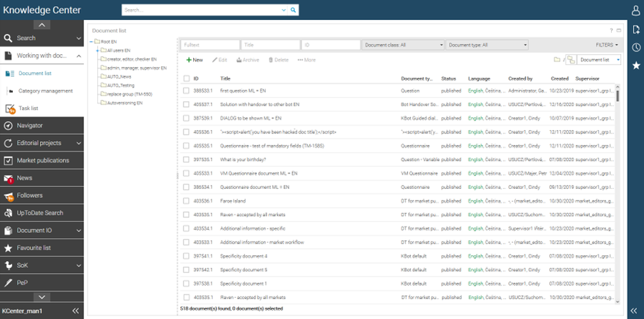Tick the select-all checkbox in table header
The height and width of the screenshot is (319, 644).
click(x=187, y=78)
